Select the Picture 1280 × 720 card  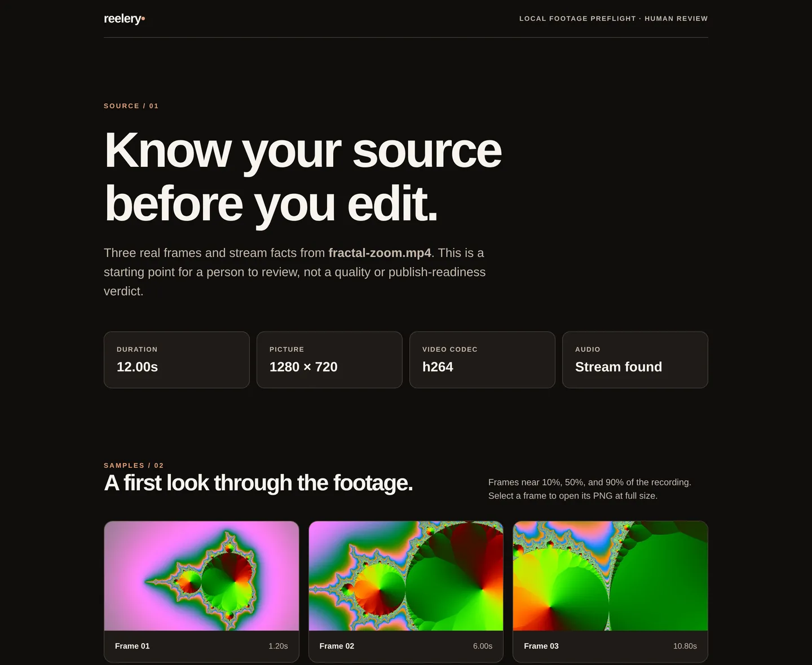pyautogui.click(x=329, y=360)
